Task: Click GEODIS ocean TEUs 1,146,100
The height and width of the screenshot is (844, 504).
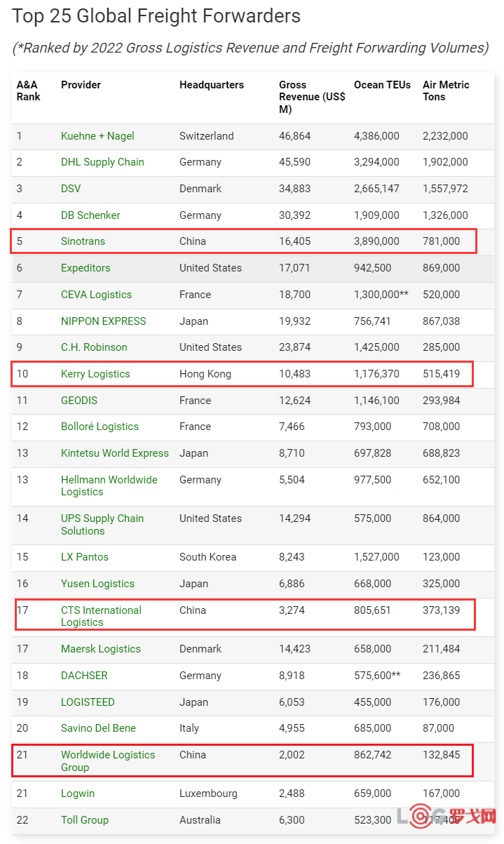Action: tap(376, 401)
